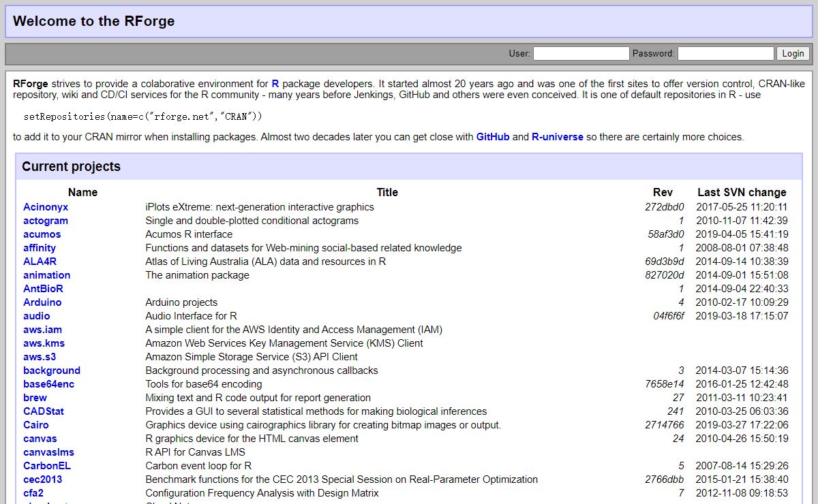This screenshot has height=504, width=818.
Task: Click date 2019-03-18 17:15:07
Action: (x=742, y=316)
